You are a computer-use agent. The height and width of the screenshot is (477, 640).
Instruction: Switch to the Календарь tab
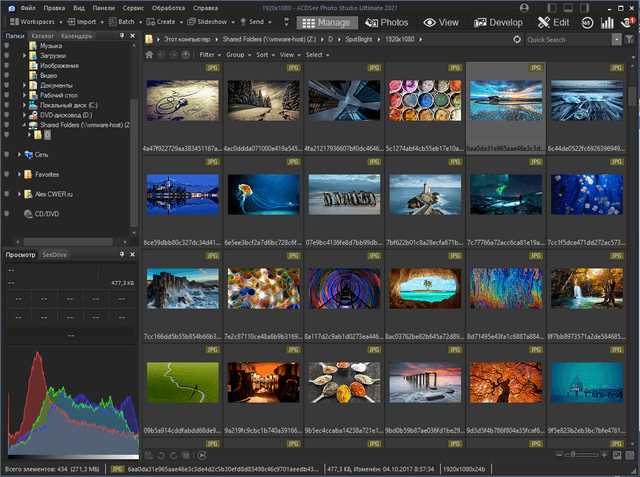point(76,37)
